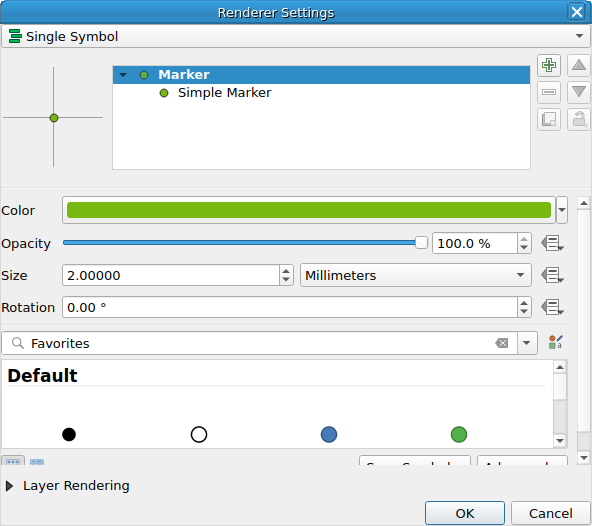Viewport: 592px width, 526px height.
Task: Click the settings panel scroll-up arrow
Action: (584, 204)
